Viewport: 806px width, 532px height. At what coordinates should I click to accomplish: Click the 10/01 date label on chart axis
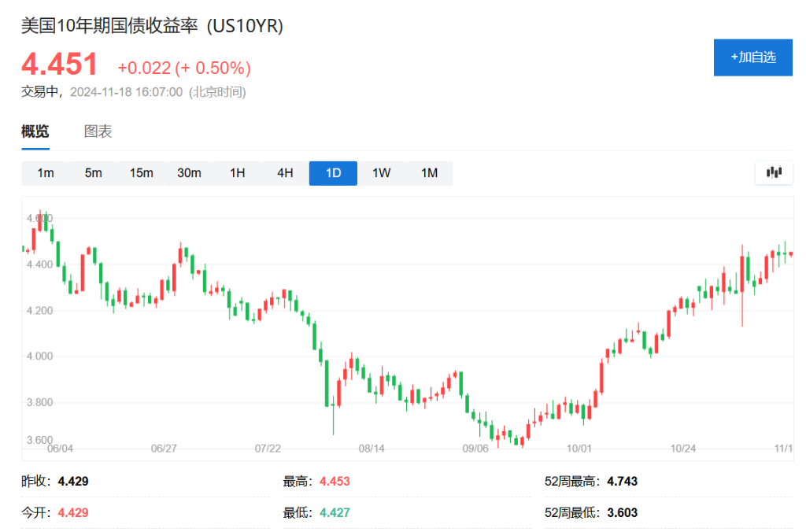(579, 448)
